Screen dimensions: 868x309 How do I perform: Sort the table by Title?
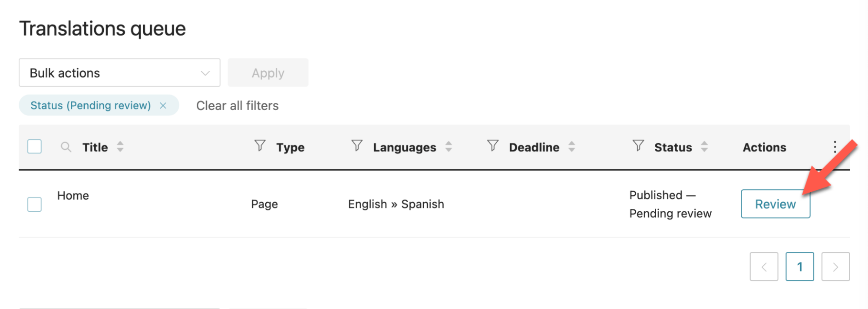pos(120,147)
